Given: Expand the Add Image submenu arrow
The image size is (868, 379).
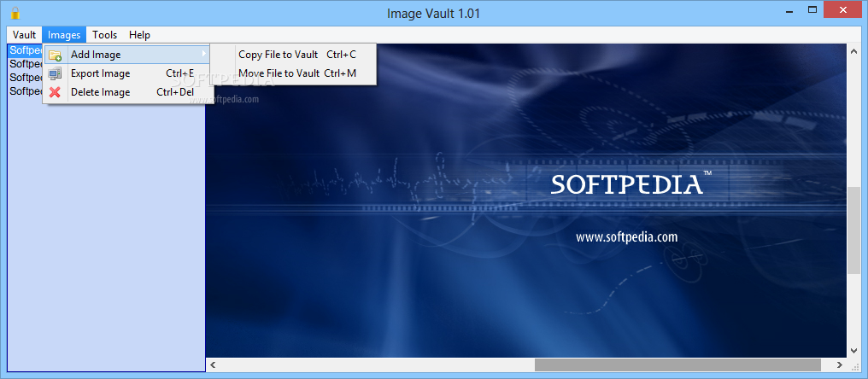Looking at the screenshot, I should coord(203,55).
